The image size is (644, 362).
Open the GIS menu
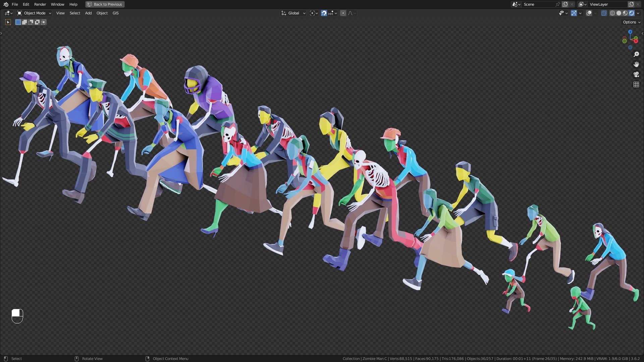pos(116,13)
